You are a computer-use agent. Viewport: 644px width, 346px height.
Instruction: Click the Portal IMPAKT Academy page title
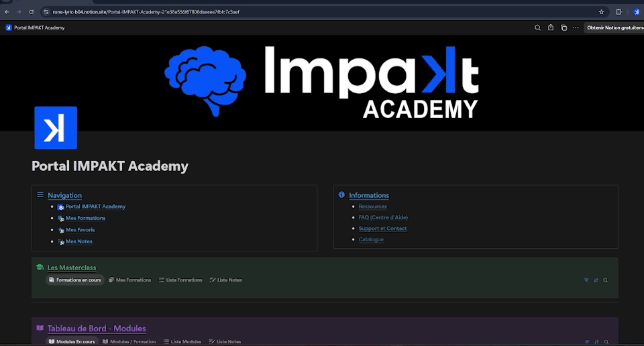pyautogui.click(x=110, y=166)
